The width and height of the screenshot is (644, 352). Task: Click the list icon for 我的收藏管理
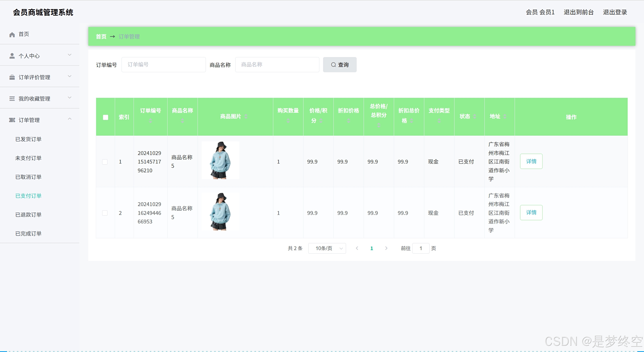[x=12, y=99]
